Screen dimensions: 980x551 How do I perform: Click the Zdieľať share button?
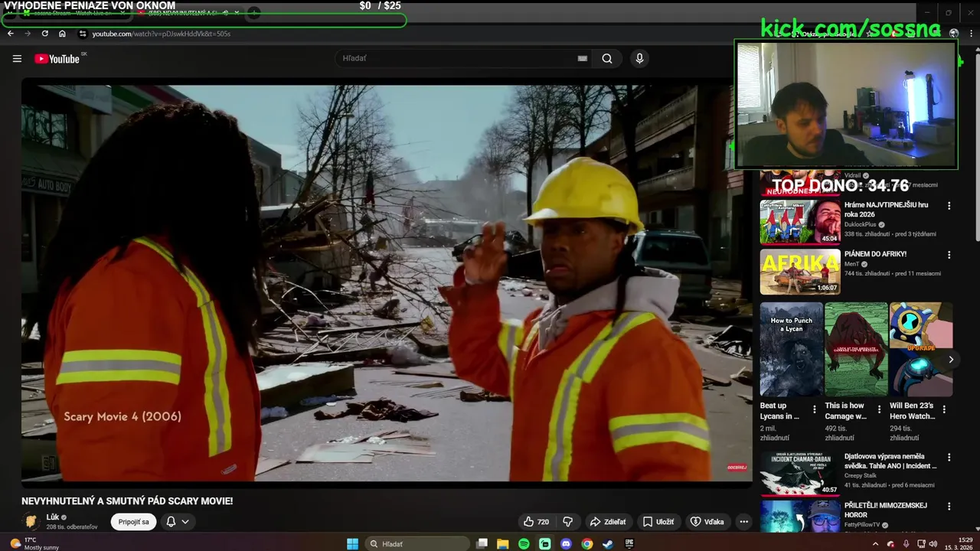608,522
